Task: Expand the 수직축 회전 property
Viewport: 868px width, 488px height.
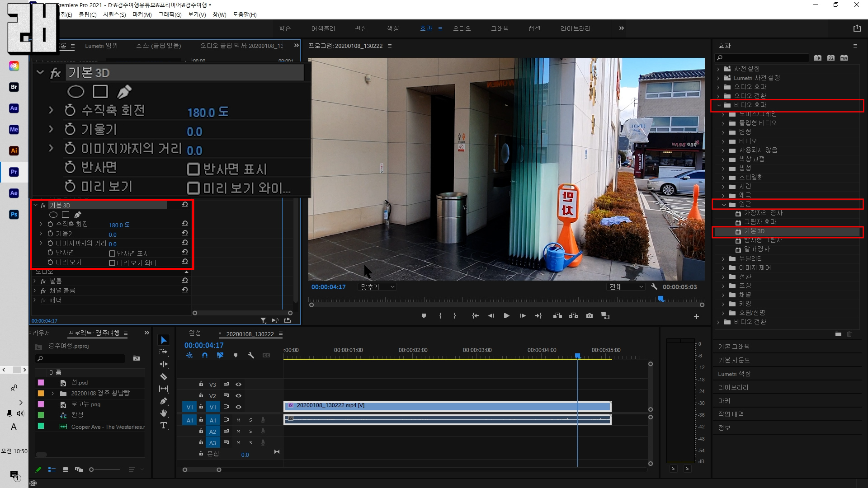Action: [x=41, y=224]
